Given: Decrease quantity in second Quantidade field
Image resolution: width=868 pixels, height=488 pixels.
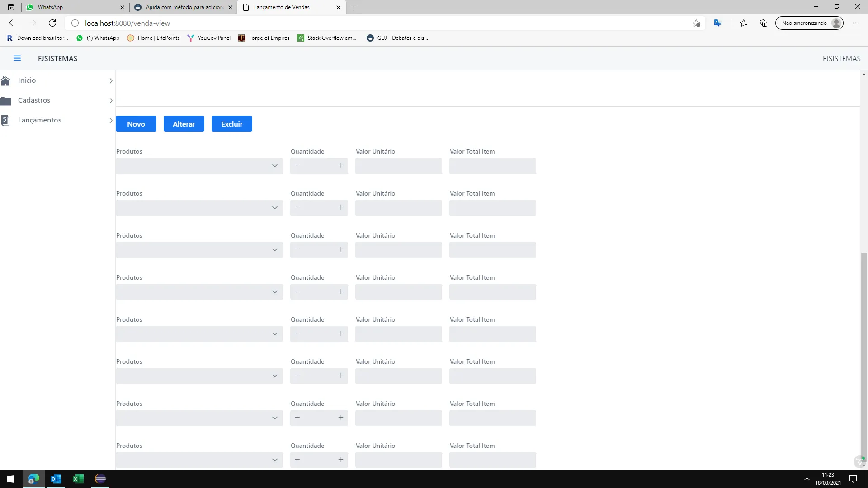Looking at the screenshot, I should pyautogui.click(x=297, y=207).
